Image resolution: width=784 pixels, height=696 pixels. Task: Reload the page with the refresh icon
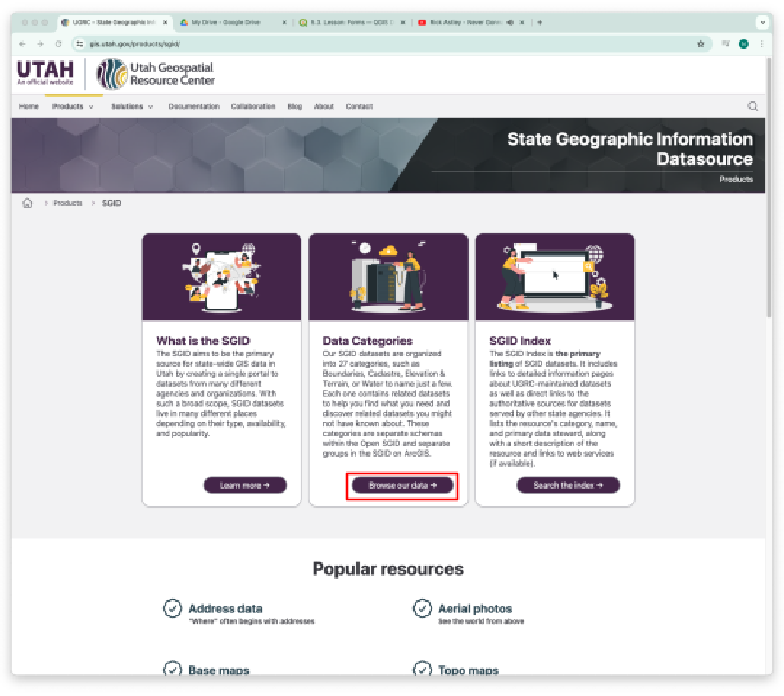[x=58, y=44]
